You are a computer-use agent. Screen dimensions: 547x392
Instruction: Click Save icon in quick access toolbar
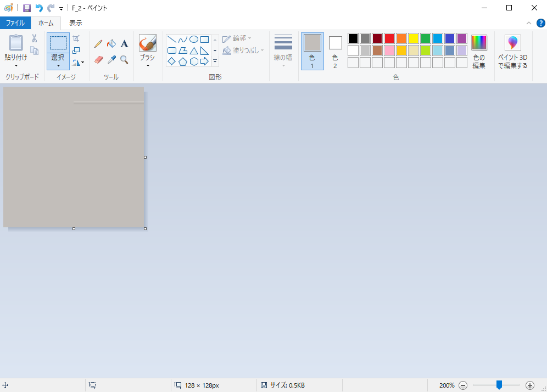pos(27,8)
